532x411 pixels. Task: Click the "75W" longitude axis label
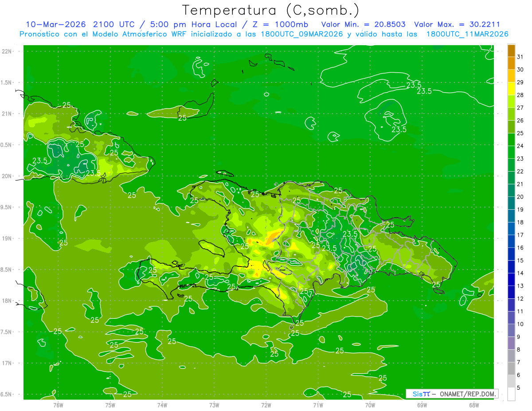pos(110,405)
